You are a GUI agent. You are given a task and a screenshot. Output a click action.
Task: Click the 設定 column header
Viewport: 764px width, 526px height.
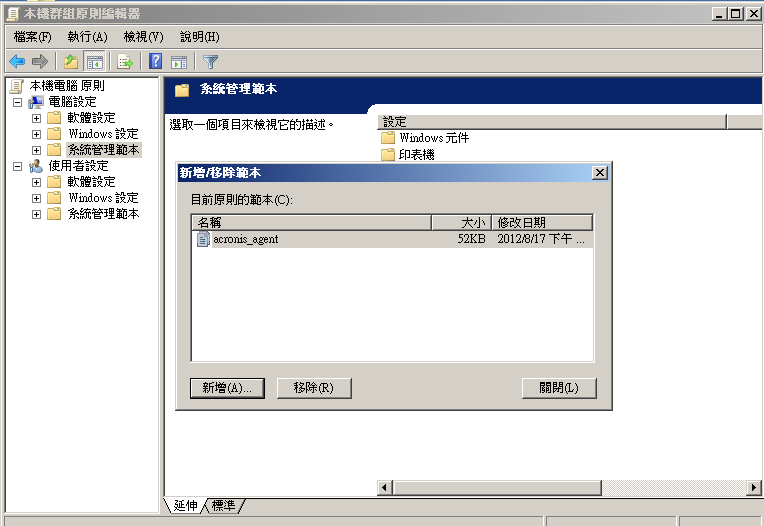click(x=552, y=122)
